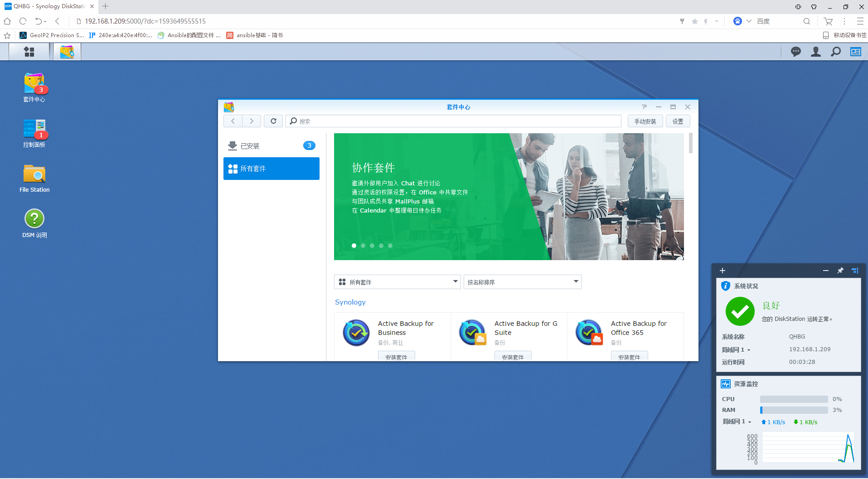Screen dimensions: 868x479
Task: Select the 已安装 installed section
Action: [272, 145]
